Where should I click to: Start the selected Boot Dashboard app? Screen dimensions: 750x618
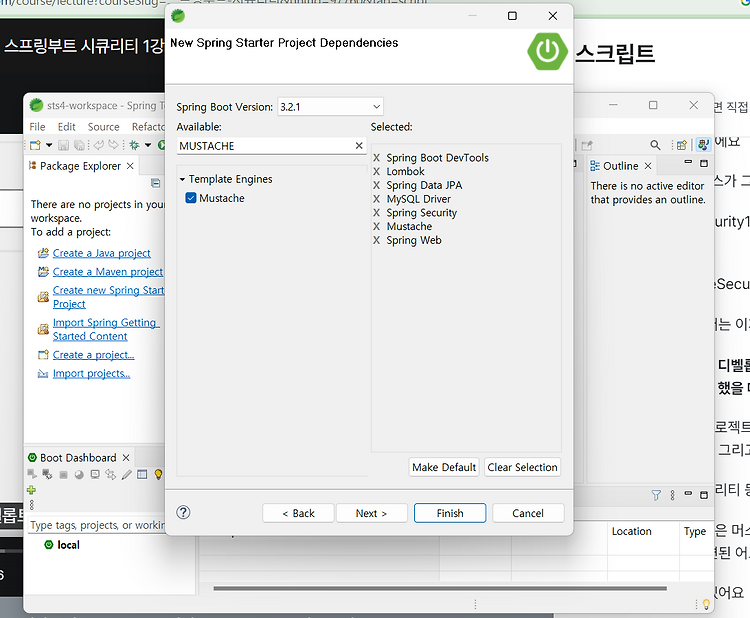click(32, 474)
